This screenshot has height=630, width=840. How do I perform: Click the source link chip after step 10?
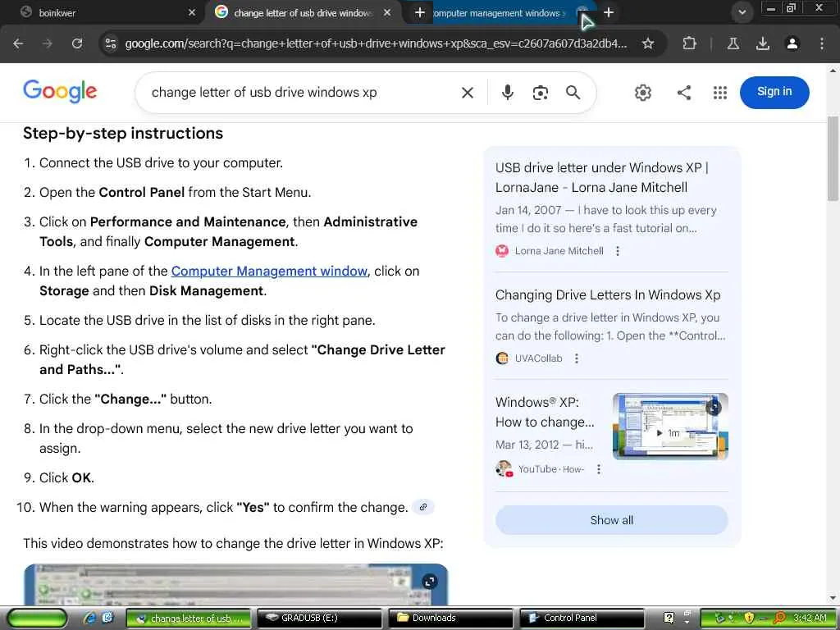pos(423,507)
